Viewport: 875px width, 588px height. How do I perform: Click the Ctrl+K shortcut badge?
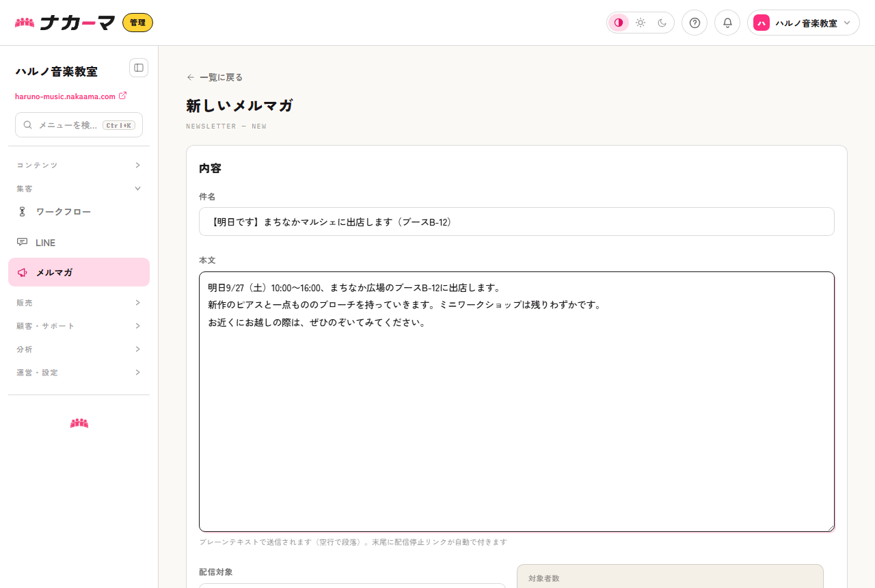tap(119, 125)
